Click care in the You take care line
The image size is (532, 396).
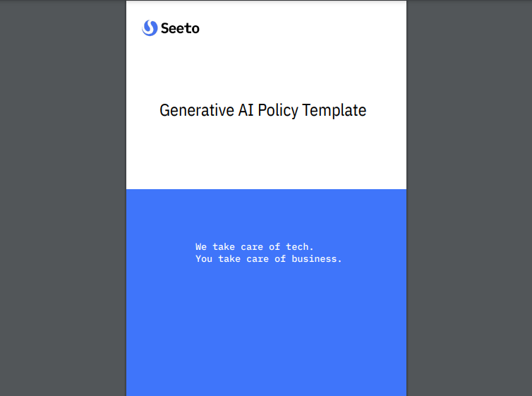[258, 259]
